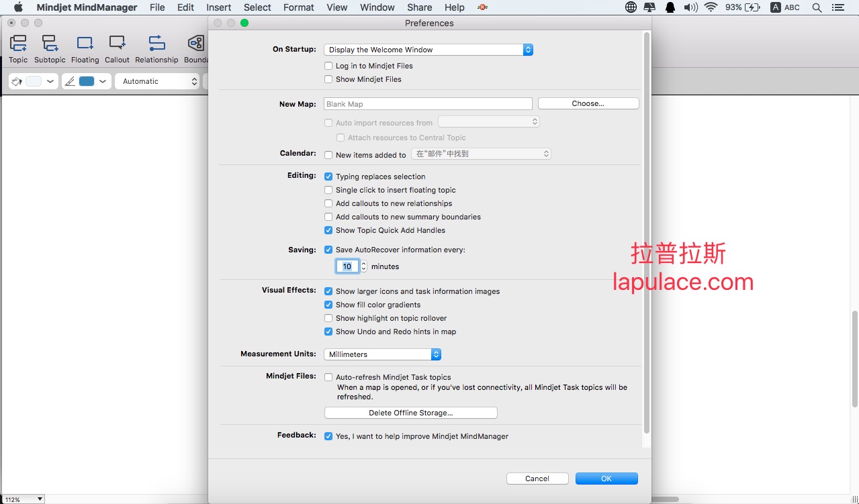Screen dimensions: 859x504
Task: Check the Show Mindjet Files option
Action: pos(328,79)
